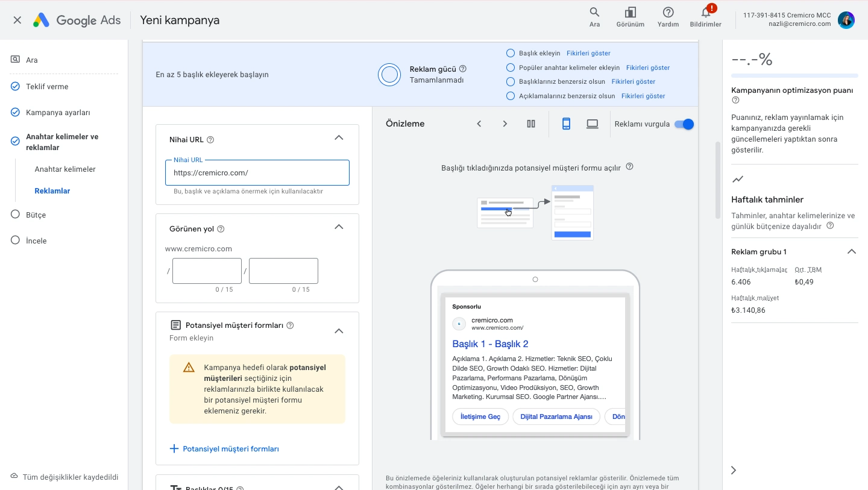
Task: Collapse the Potansiyel müşteri formları section
Action: [339, 331]
